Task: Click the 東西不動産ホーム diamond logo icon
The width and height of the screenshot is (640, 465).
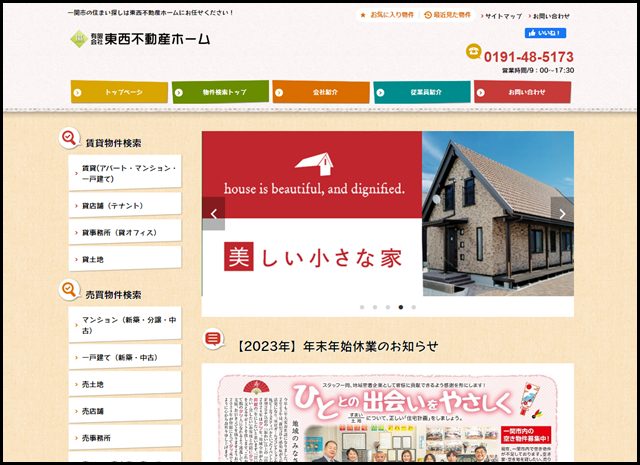Action: [79, 39]
